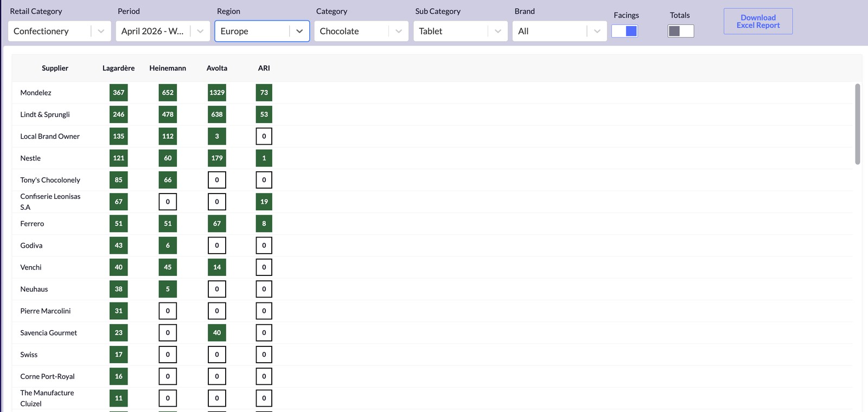
Task: Click Lindt & Sprungli ARI value 53
Action: coord(264,114)
